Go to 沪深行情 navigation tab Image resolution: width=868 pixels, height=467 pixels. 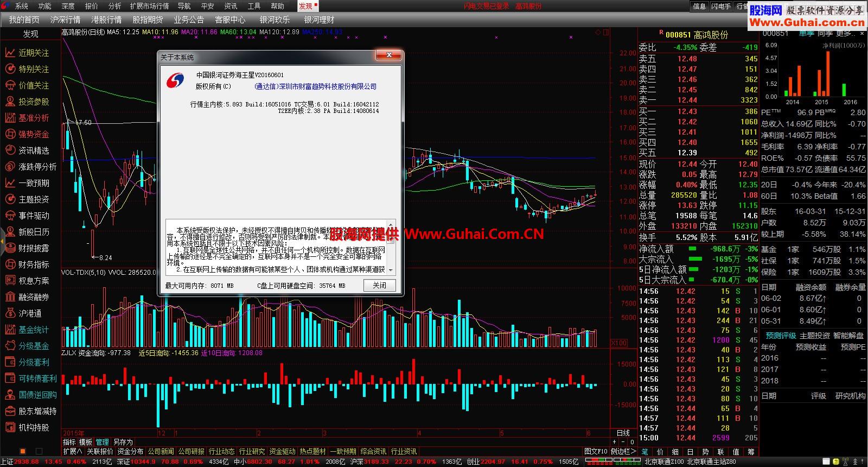(x=65, y=20)
